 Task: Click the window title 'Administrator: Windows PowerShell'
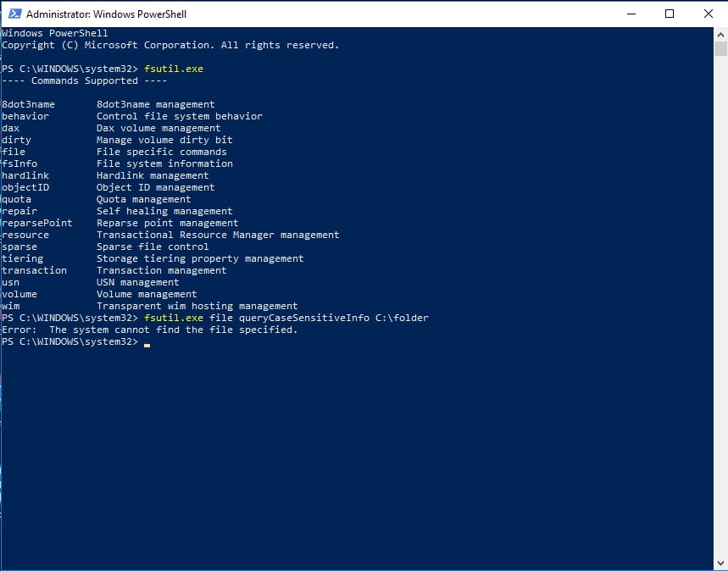106,14
